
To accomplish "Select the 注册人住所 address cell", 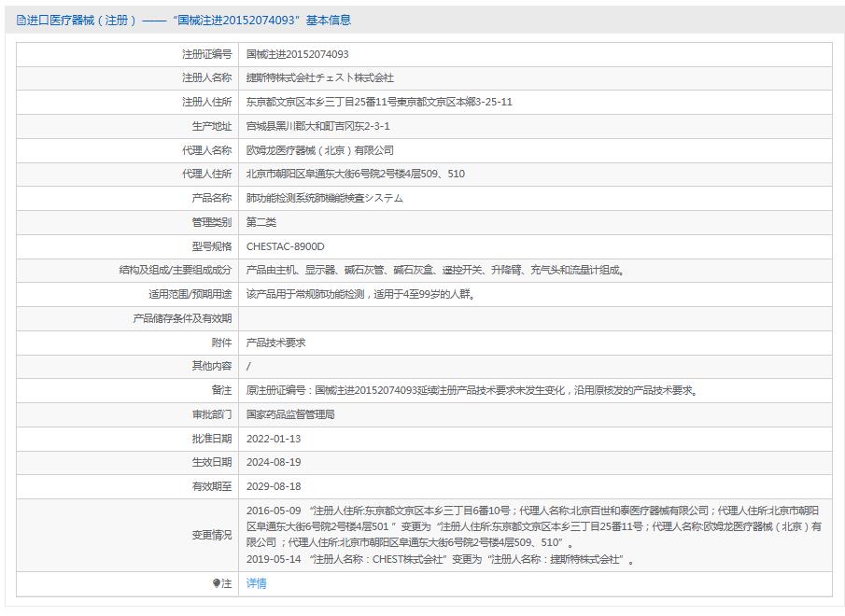I will pyautogui.click(x=378, y=102).
